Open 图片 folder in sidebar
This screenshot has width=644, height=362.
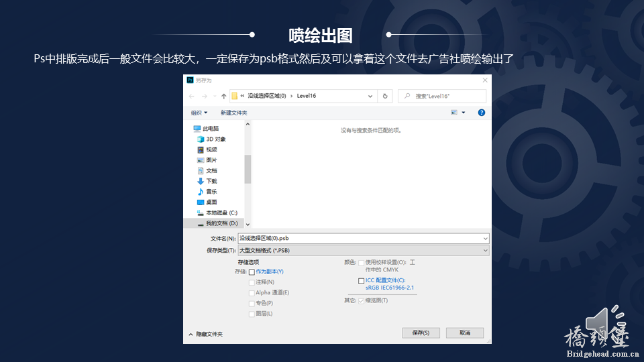(x=207, y=160)
